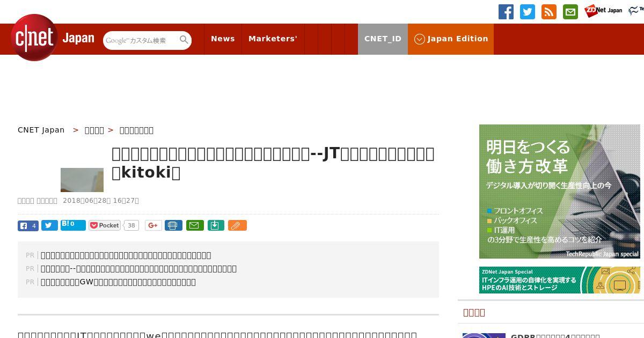
Task: Open the orange RSS feed icon
Action: click(x=549, y=12)
